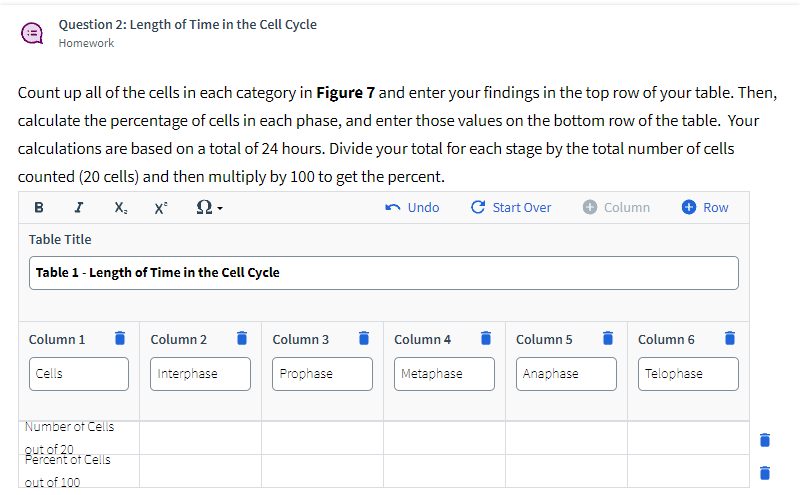Add a new Column to table
The width and height of the screenshot is (800, 495).
616,208
